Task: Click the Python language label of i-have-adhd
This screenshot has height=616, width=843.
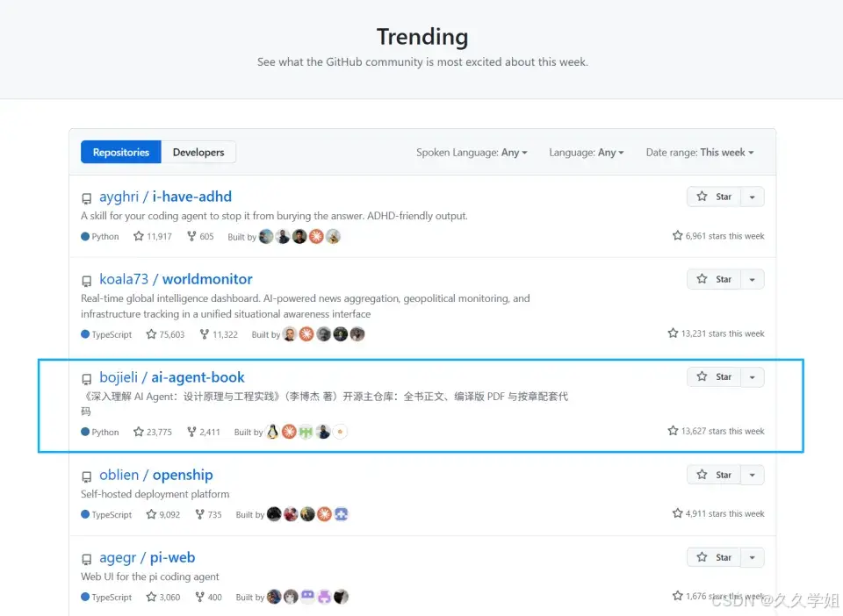Action: [x=100, y=236]
